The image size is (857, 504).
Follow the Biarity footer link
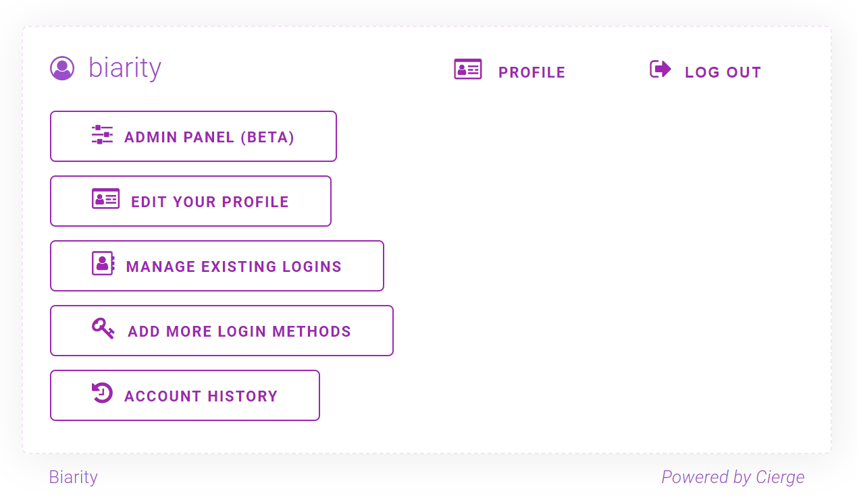click(x=74, y=478)
